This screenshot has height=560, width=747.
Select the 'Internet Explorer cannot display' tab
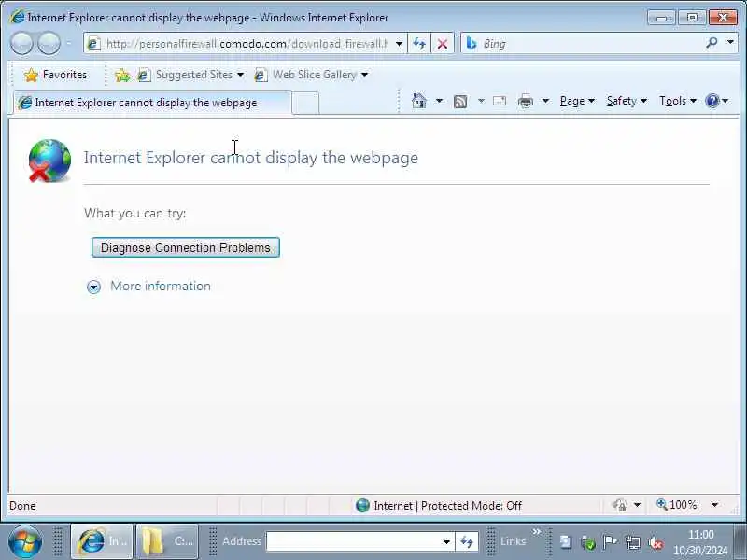click(151, 103)
